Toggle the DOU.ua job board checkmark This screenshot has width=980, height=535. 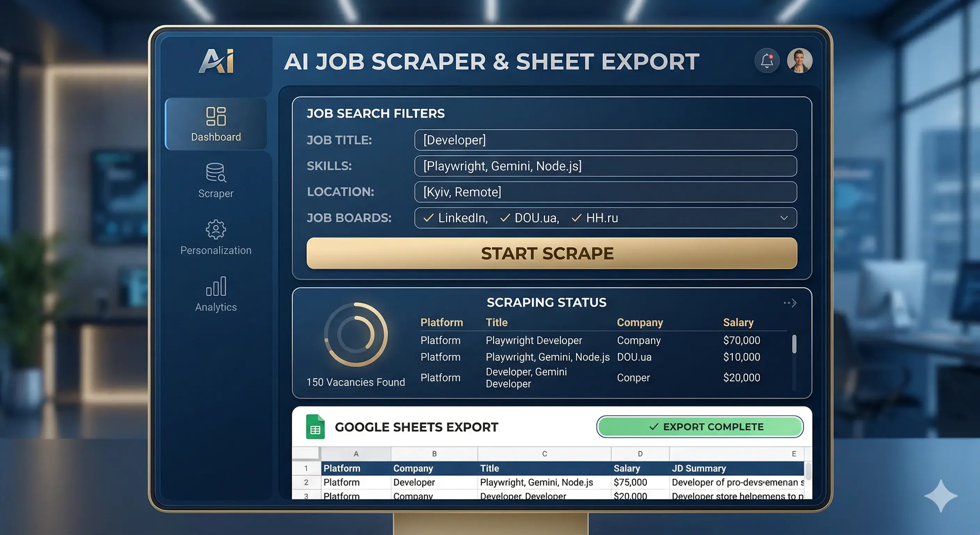point(505,218)
